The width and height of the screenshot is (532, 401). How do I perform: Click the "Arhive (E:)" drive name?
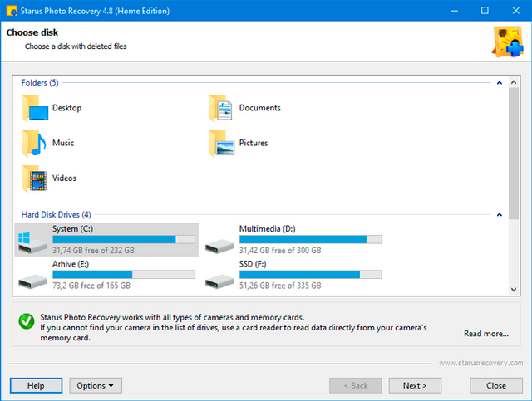tap(71, 264)
